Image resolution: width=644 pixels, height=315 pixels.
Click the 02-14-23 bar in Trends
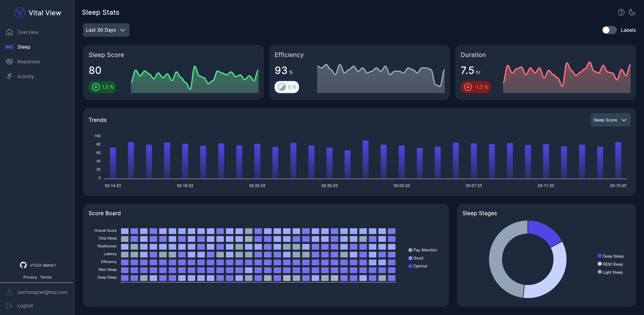pos(113,163)
